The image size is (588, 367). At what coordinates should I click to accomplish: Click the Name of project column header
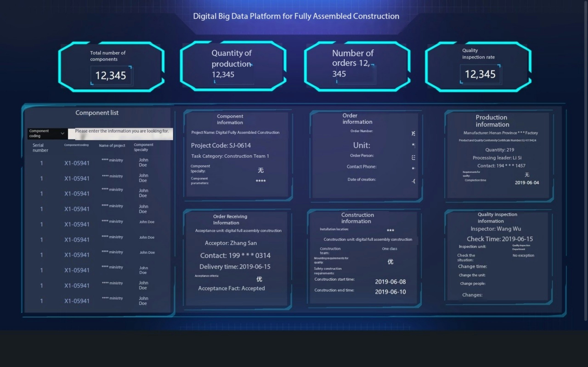112,145
